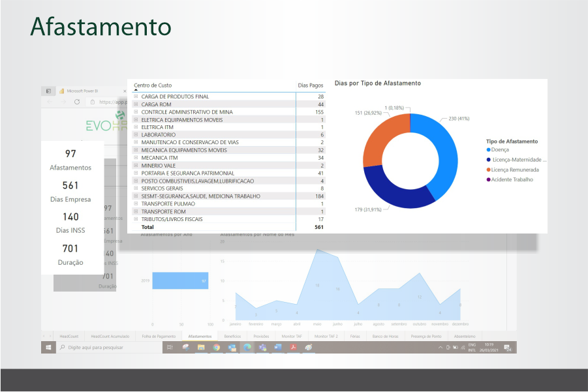
Task: Click the Licença-Maternidade legend color marker
Action: pyautogui.click(x=488, y=160)
